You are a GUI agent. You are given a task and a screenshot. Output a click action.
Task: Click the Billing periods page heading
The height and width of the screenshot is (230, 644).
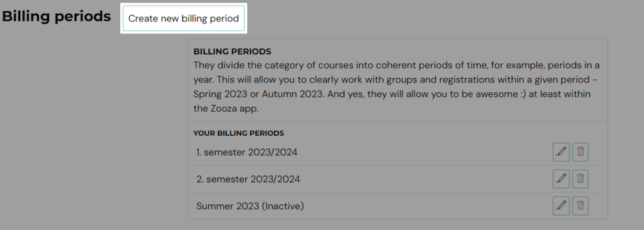pyautogui.click(x=57, y=16)
